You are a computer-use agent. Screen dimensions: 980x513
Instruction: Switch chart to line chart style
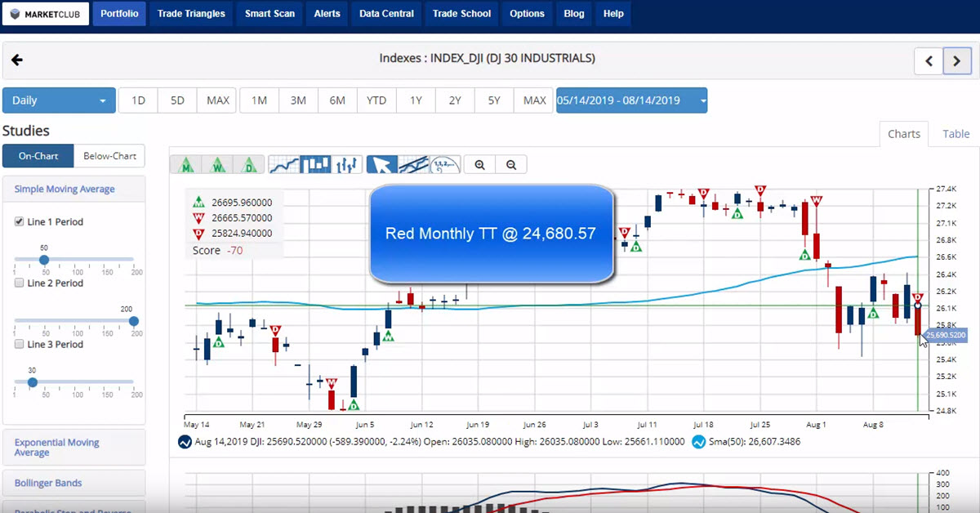(x=286, y=163)
